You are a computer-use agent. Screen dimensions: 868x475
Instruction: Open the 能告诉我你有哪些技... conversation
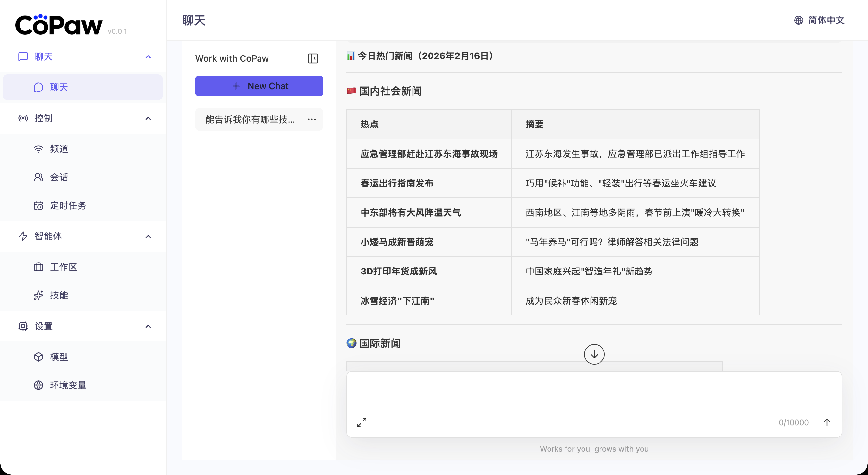250,119
